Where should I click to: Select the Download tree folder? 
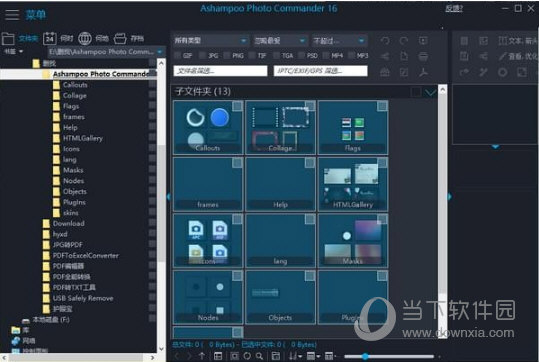(x=68, y=223)
